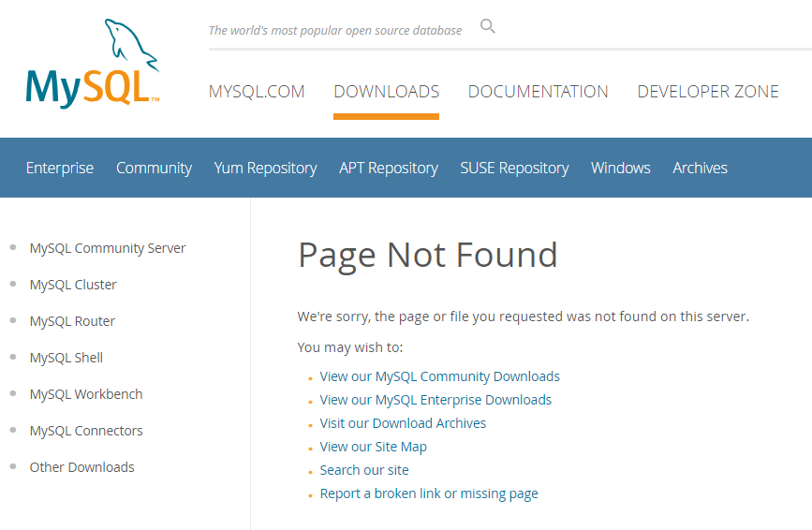Go to the DOCUMENTATION tab

[x=538, y=92]
